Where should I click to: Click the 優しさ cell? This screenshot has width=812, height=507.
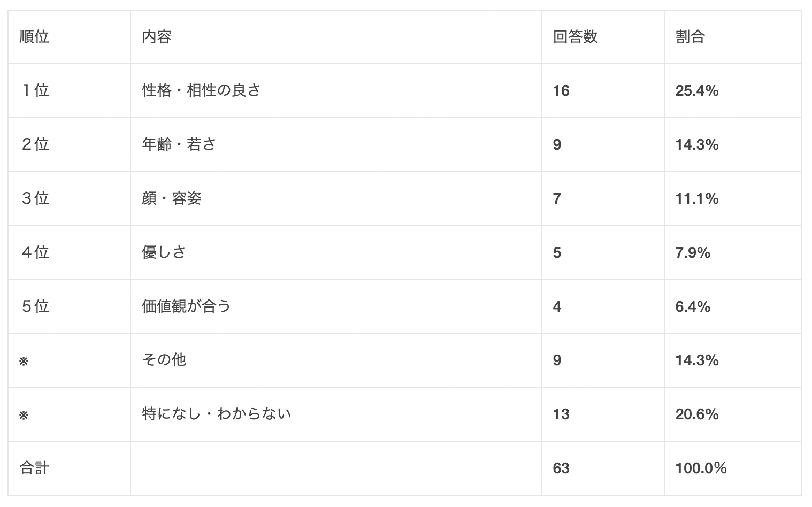[164, 252]
